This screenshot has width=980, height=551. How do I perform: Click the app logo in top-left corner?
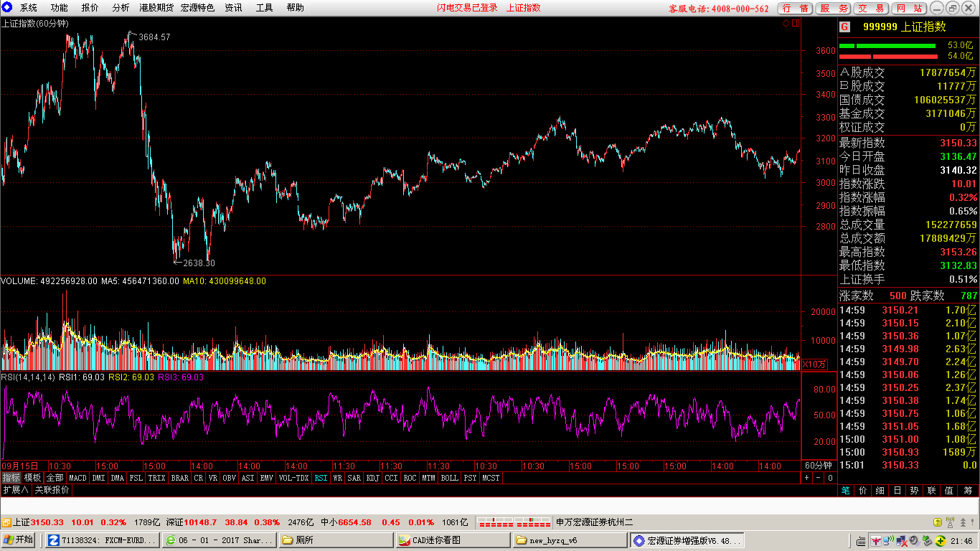[7, 8]
